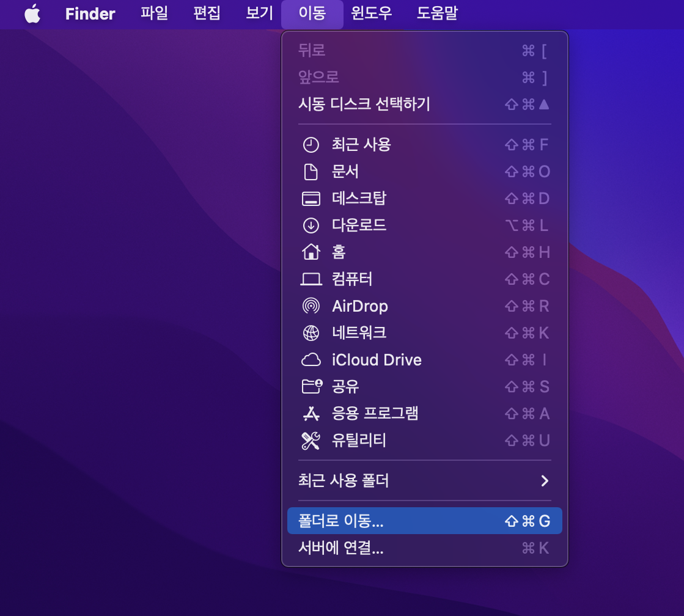
Task: Open 최근 사용 폴더 submenu entry
Action: coord(424,481)
